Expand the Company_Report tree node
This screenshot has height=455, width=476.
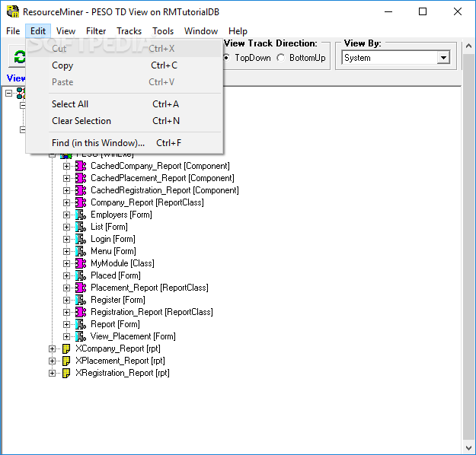point(66,202)
